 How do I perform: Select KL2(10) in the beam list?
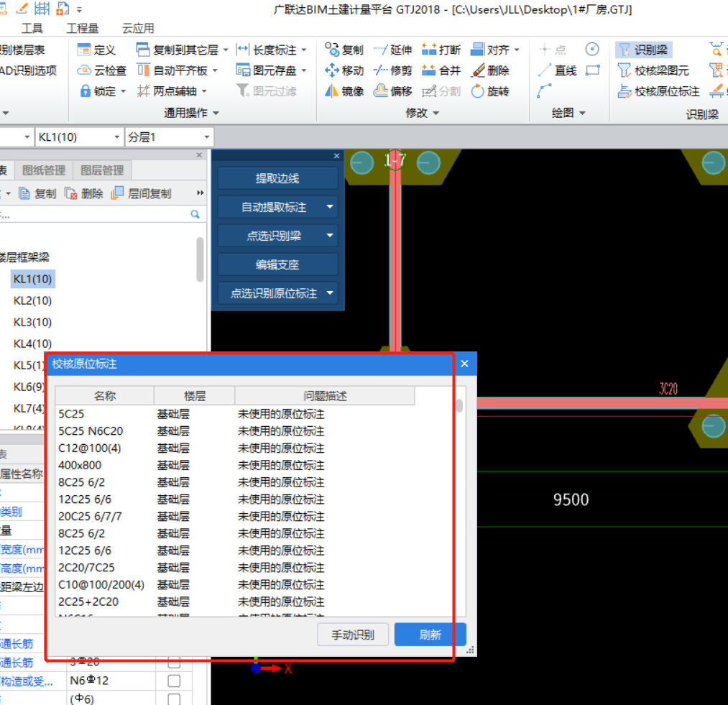click(32, 300)
